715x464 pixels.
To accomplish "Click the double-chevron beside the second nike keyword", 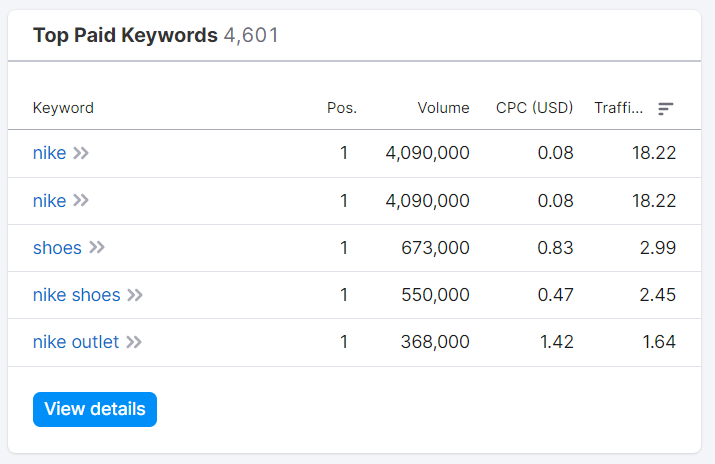I will tap(81, 201).
